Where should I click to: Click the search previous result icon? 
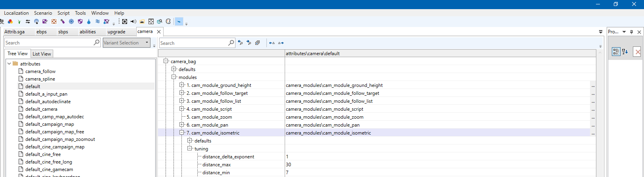[240, 43]
